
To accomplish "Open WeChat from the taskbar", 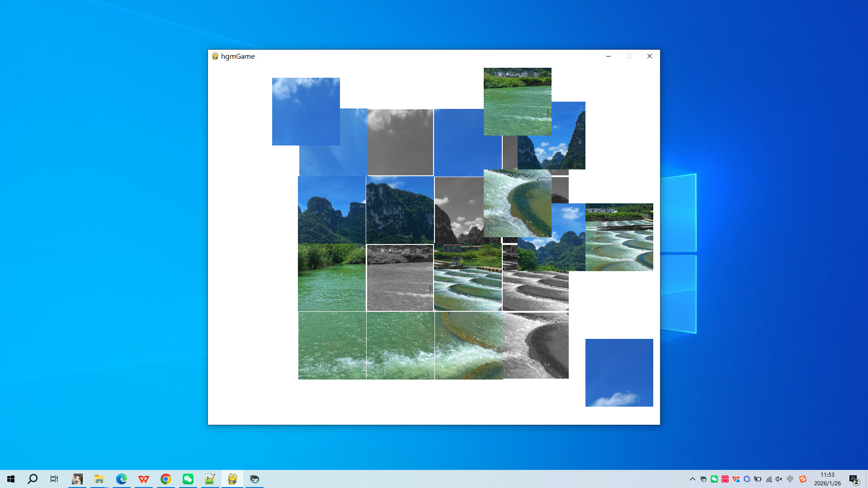I will tap(188, 479).
